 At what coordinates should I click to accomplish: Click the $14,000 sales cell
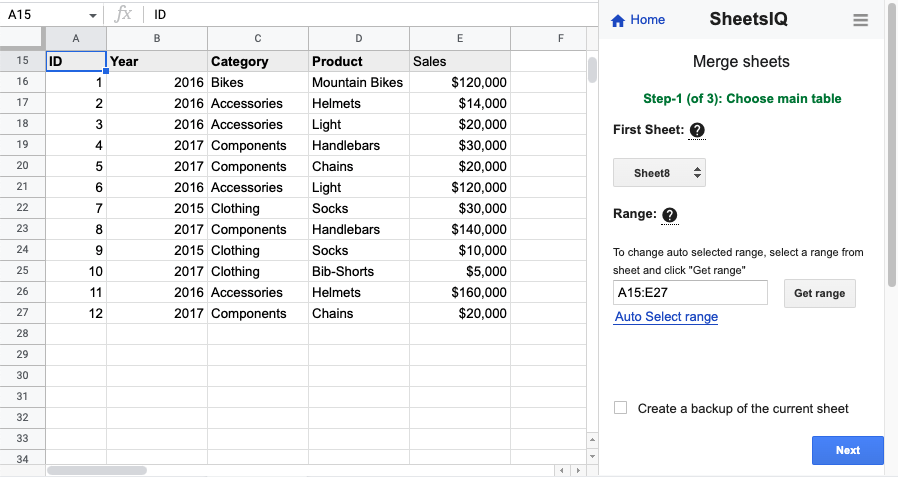[x=460, y=104]
